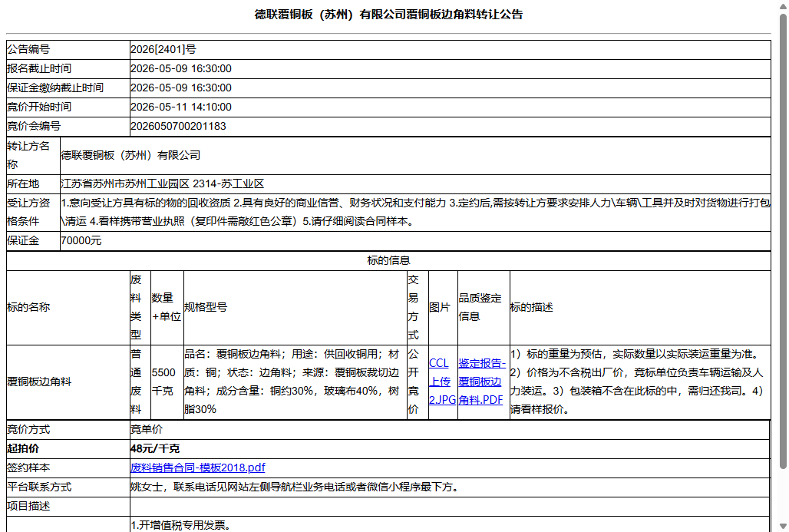
Task: Click the 规格型号 column header
Action: coord(205,307)
